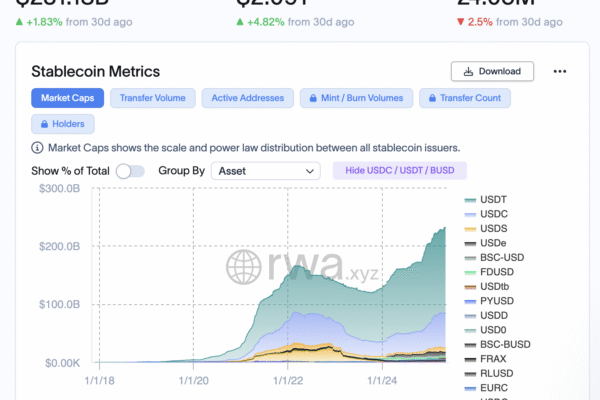Click the 1/1/24 x-axis date label

[382, 381]
